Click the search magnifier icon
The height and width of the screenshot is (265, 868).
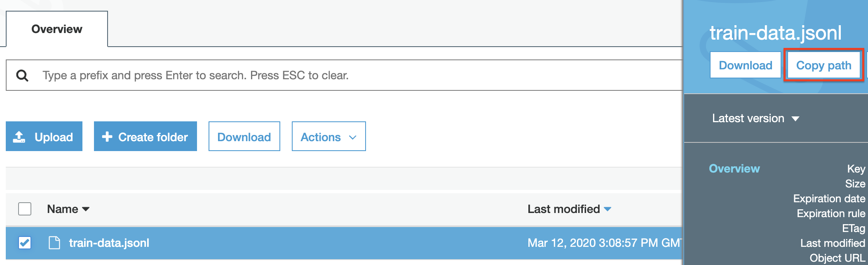coord(22,76)
